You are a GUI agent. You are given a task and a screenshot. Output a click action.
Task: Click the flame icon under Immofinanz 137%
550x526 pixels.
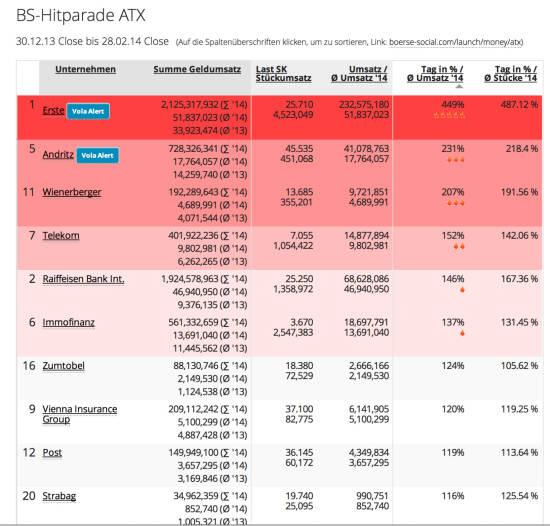[x=462, y=333]
